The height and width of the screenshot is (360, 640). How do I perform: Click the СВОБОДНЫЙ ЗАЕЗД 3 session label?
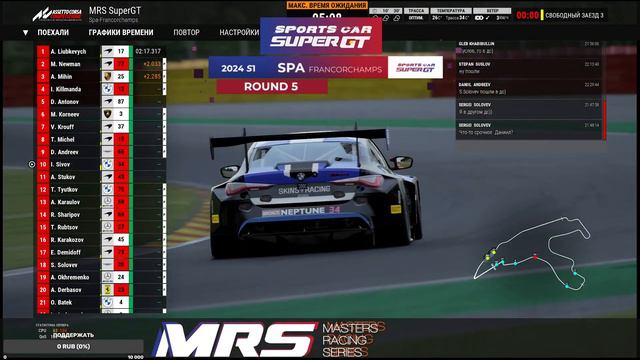(574, 16)
